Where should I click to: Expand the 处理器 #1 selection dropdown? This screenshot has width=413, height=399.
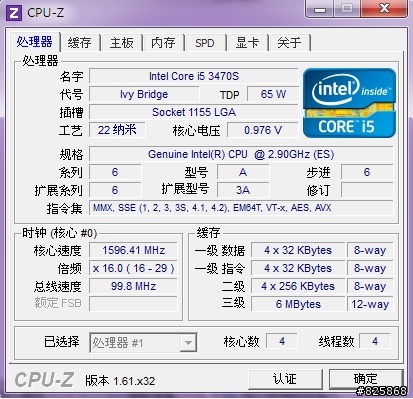tap(188, 342)
